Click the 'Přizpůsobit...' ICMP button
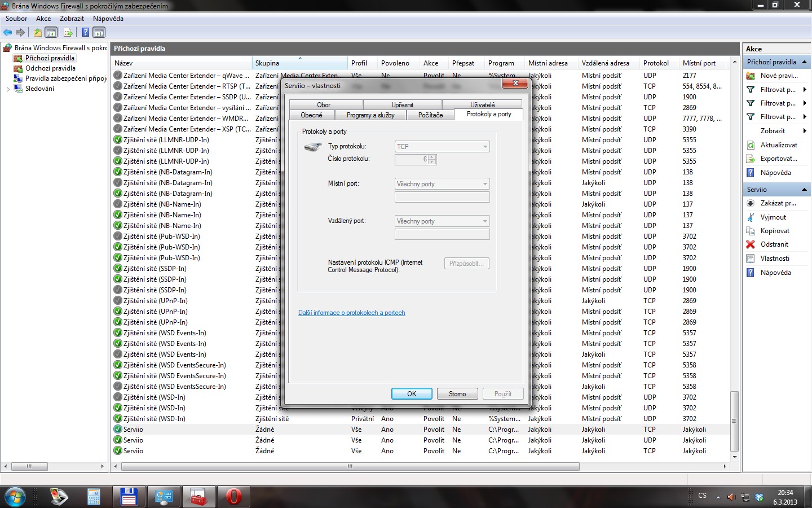The width and height of the screenshot is (812, 508). coord(467,264)
